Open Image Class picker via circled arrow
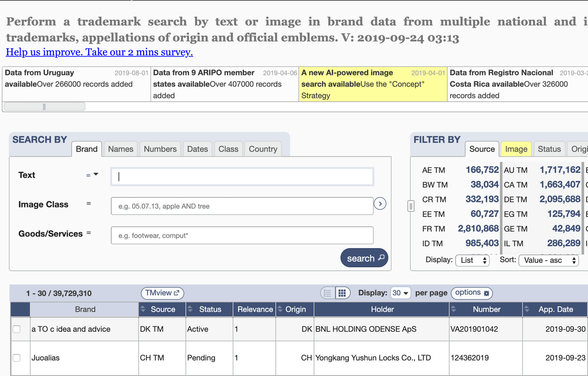588x376 pixels. coord(380,203)
